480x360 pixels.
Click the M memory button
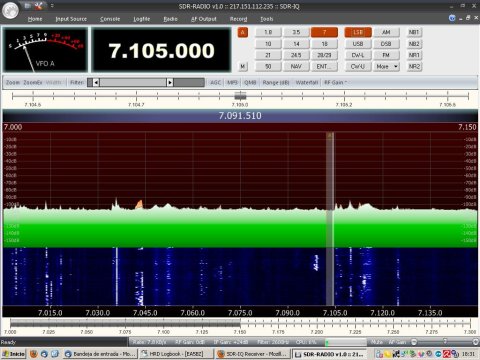(x=243, y=66)
